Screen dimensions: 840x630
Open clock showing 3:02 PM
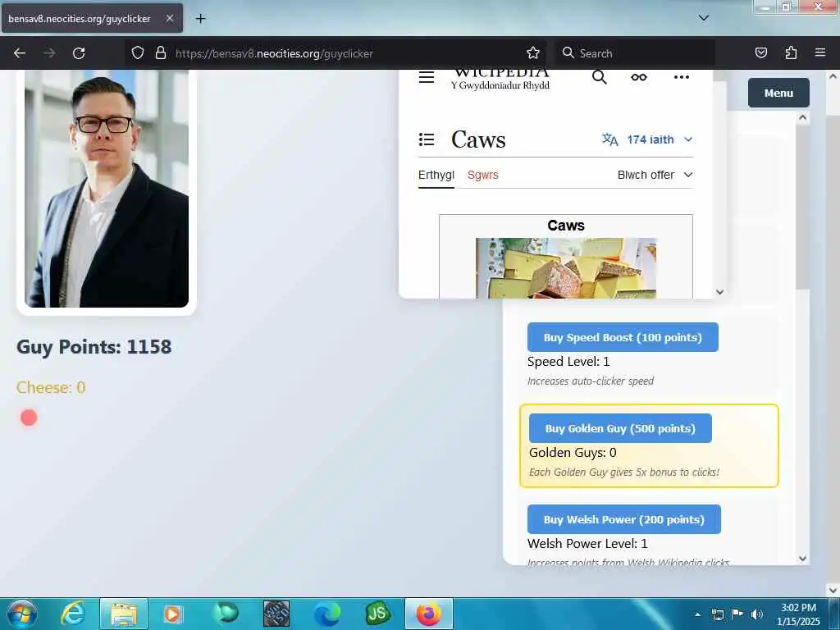(798, 614)
